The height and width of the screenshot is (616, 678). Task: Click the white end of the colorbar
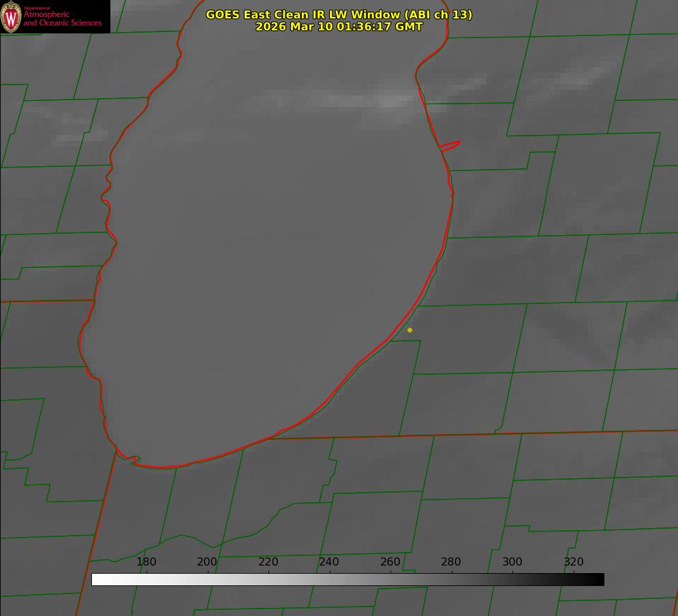click(97, 580)
